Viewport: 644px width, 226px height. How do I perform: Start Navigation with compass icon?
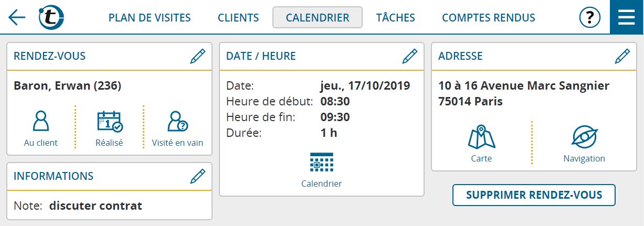pos(584,144)
